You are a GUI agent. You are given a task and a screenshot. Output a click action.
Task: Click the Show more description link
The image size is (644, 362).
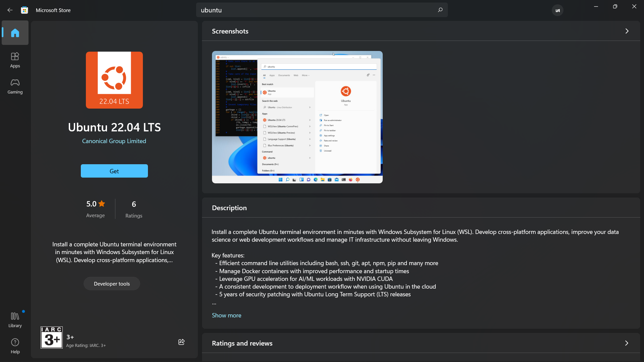226,315
